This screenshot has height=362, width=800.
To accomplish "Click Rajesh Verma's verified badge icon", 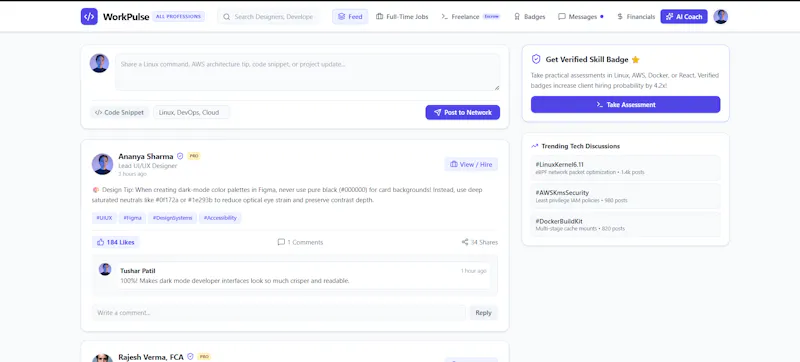I will coord(190,356).
